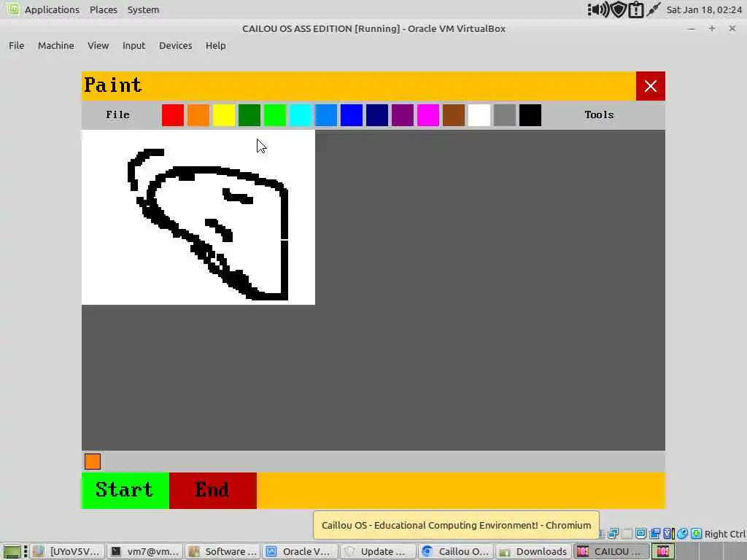Pick the light blue color swatch

326,115
